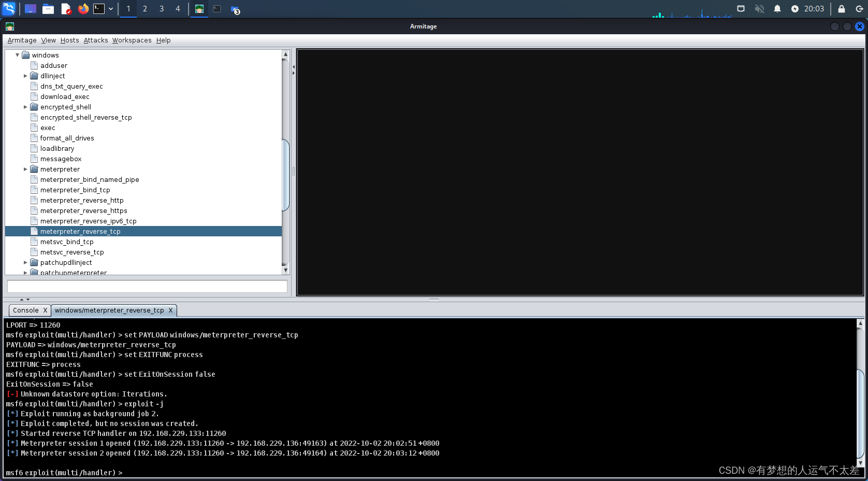This screenshot has height=481, width=868.
Task: Select meterpreter_bind_named_pipe payload
Action: (90, 179)
